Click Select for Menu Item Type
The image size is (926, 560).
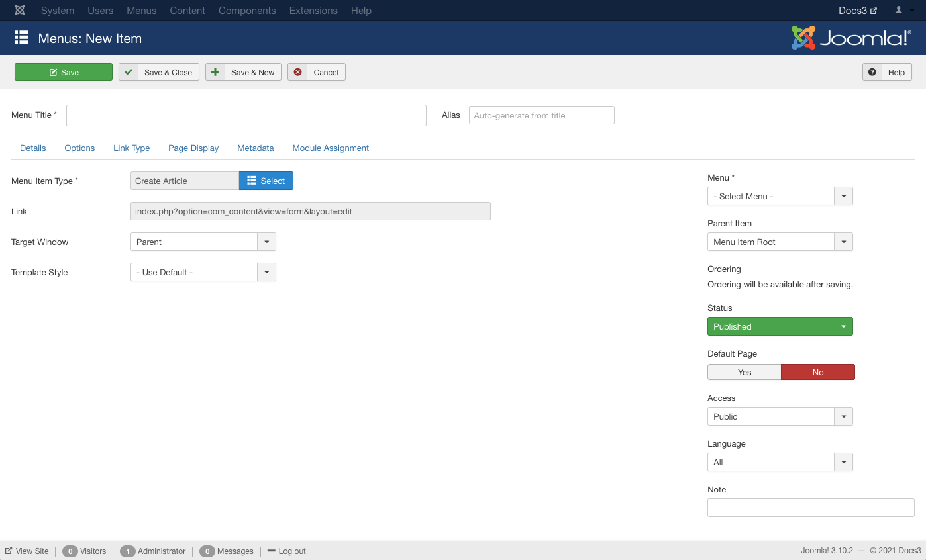(266, 181)
